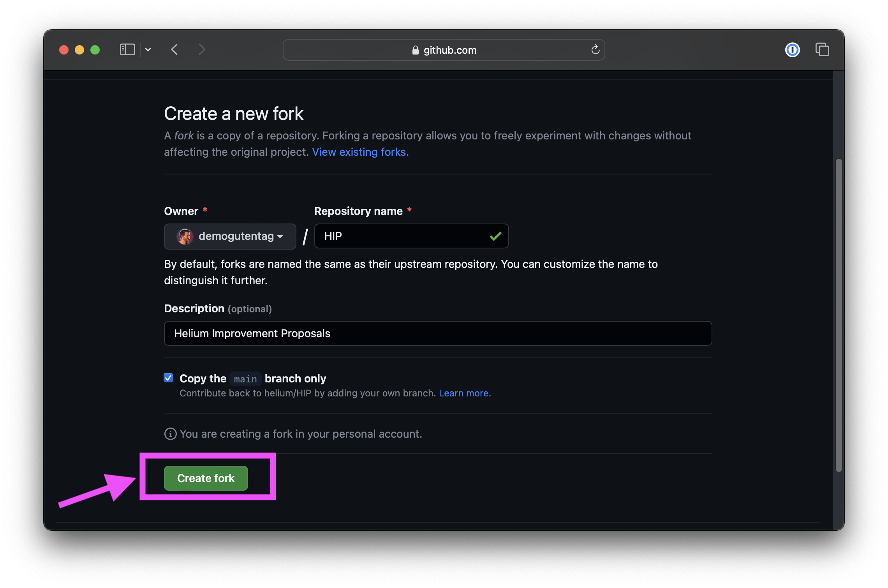The width and height of the screenshot is (888, 588).
Task: Toggle the Safari sidebar icon
Action: click(x=127, y=50)
